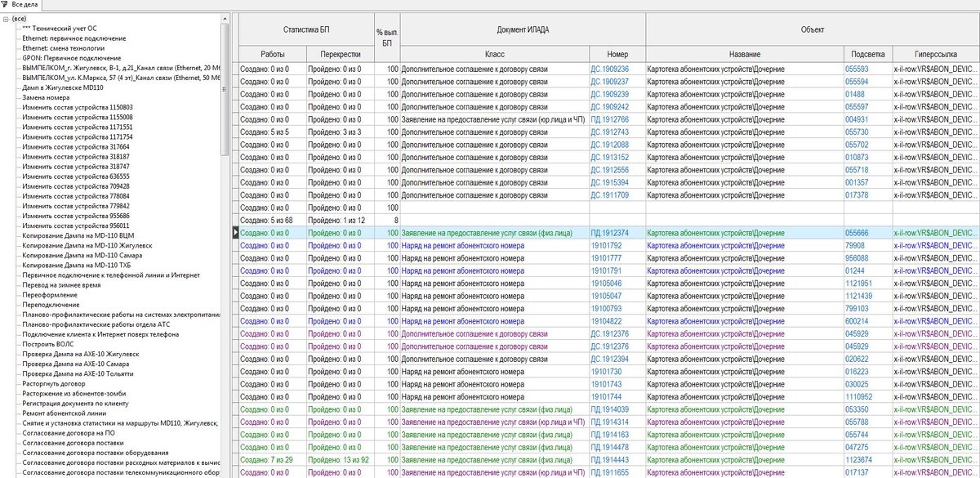Viewport: 980px width, 478px height.
Task: Open Подсветка link 055666
Action: [x=857, y=233]
